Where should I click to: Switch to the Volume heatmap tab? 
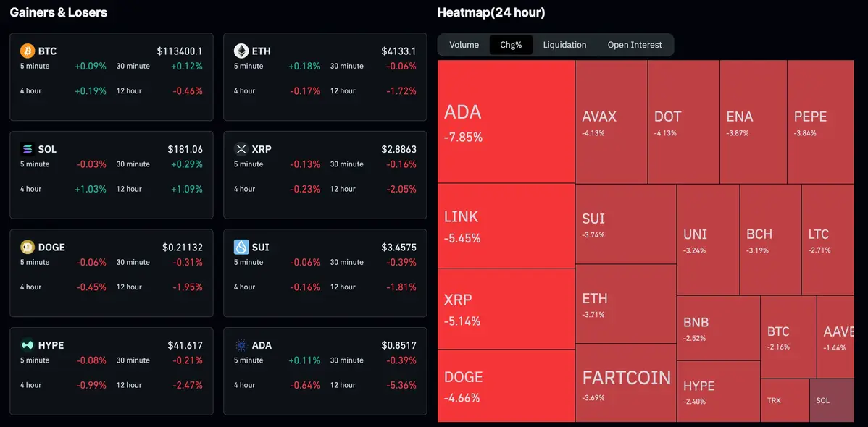coord(464,44)
